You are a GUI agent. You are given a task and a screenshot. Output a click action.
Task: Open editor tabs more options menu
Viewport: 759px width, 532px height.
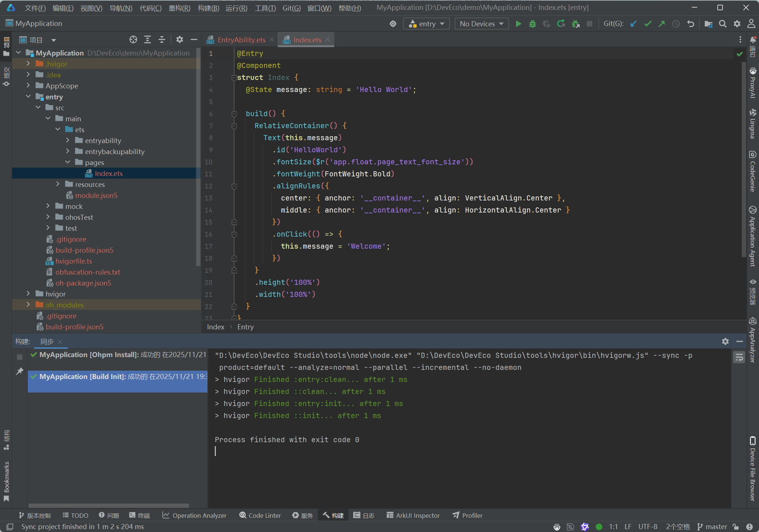pos(740,39)
